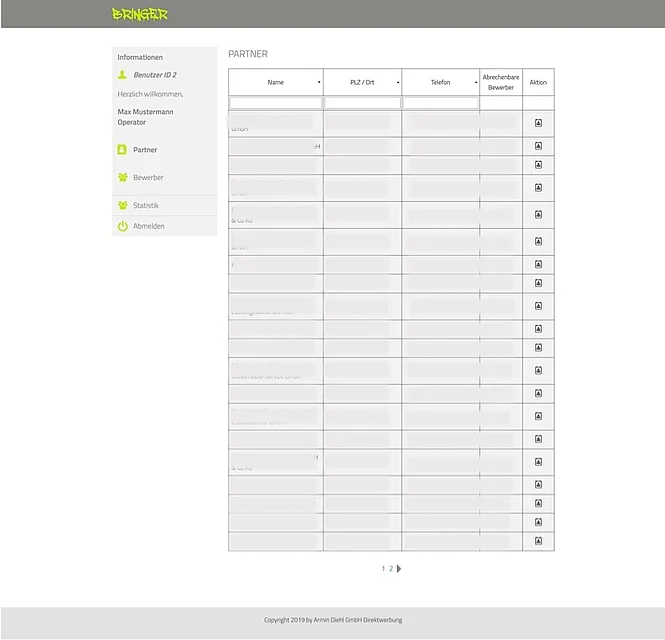Viewport: 665px width, 640px height.
Task: Click the Telefon filter input field
Action: point(440,103)
